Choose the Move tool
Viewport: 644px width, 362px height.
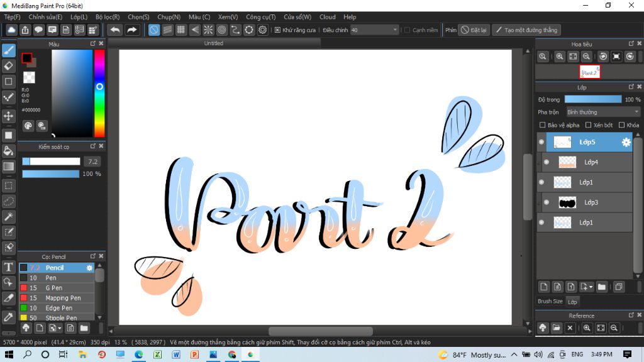(9, 116)
